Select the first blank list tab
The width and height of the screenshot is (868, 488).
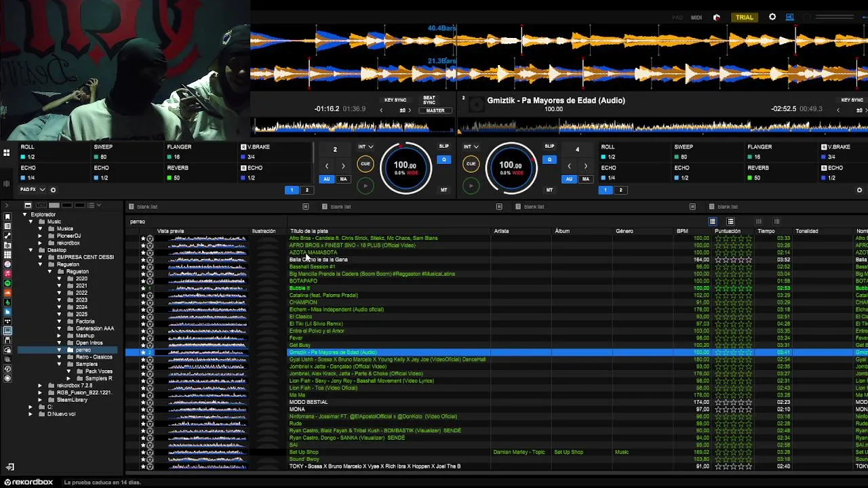coord(219,207)
